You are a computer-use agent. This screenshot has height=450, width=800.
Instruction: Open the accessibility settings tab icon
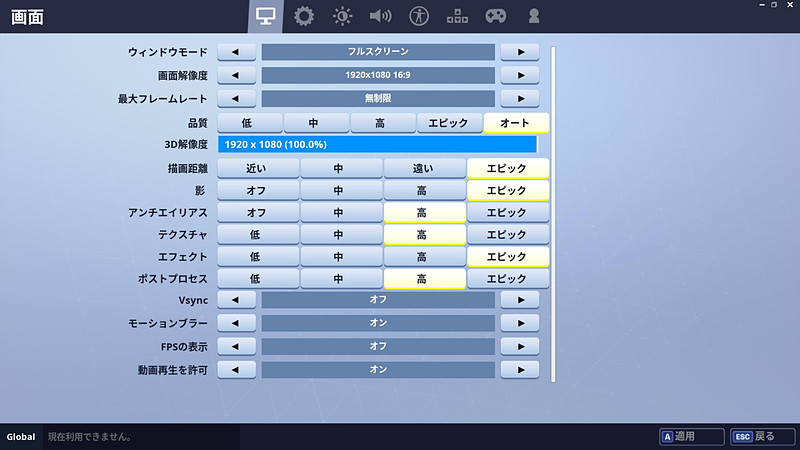point(419,16)
